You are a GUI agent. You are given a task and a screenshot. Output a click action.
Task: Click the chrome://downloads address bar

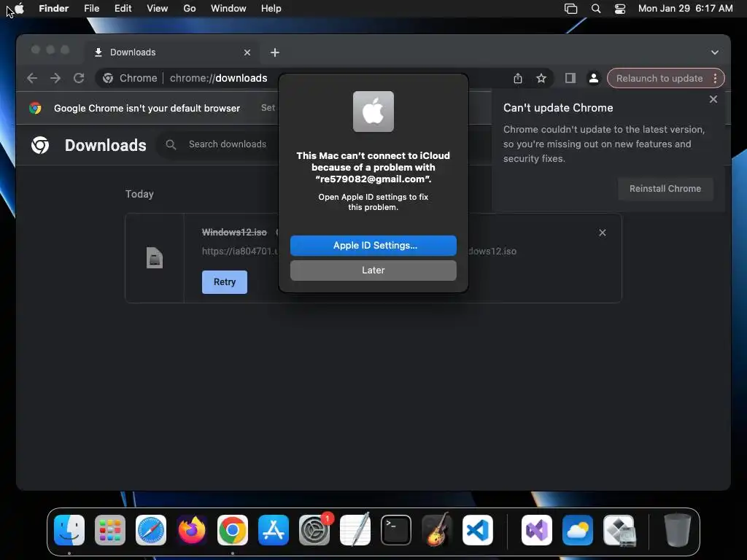coord(218,78)
